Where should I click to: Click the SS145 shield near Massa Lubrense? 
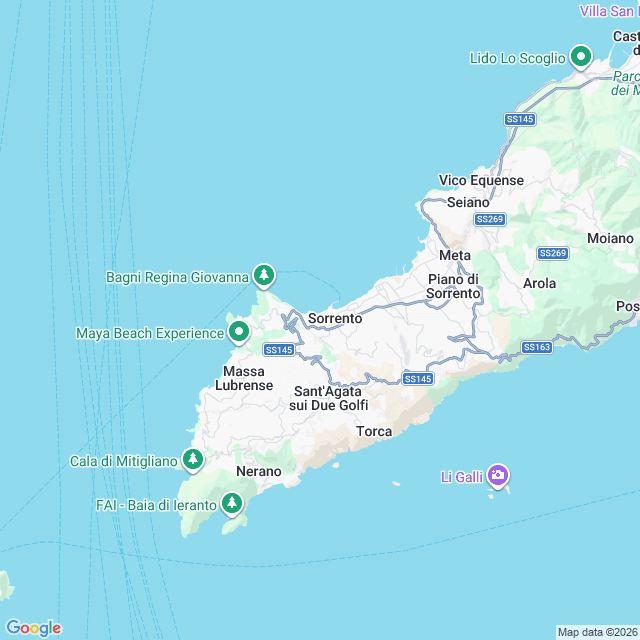click(x=279, y=350)
